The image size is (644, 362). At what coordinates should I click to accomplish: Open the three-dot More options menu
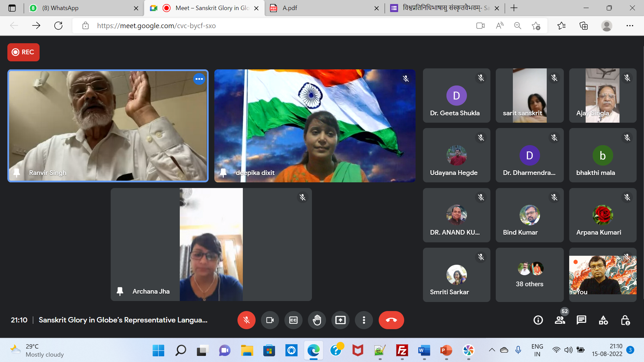pos(364,320)
